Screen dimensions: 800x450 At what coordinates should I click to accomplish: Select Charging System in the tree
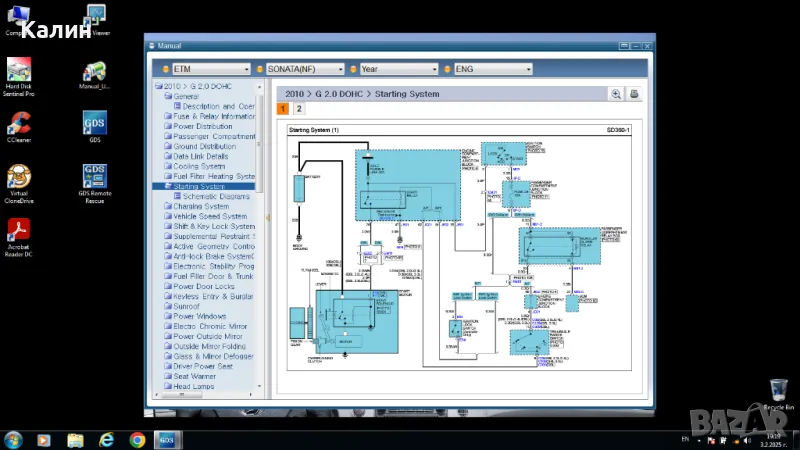(x=201, y=206)
